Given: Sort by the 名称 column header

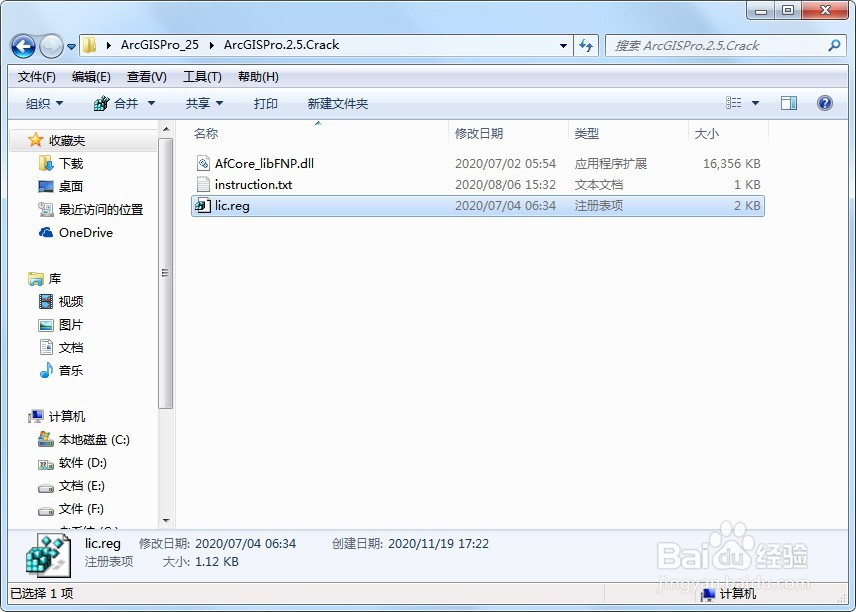Looking at the screenshot, I should 206,133.
